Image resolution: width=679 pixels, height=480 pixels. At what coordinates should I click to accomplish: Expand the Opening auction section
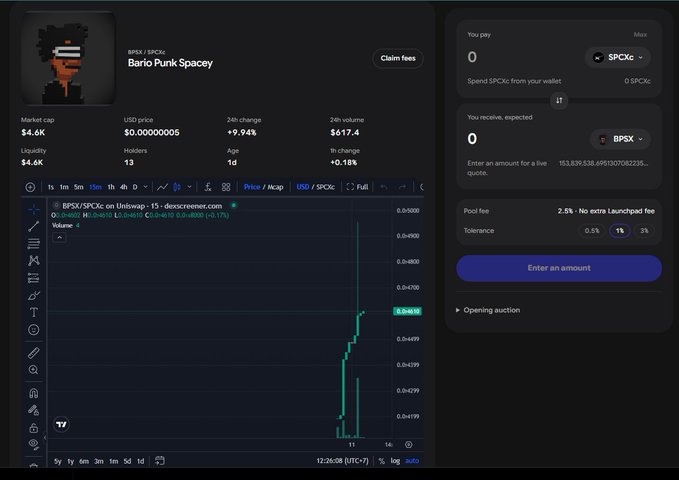(x=488, y=310)
